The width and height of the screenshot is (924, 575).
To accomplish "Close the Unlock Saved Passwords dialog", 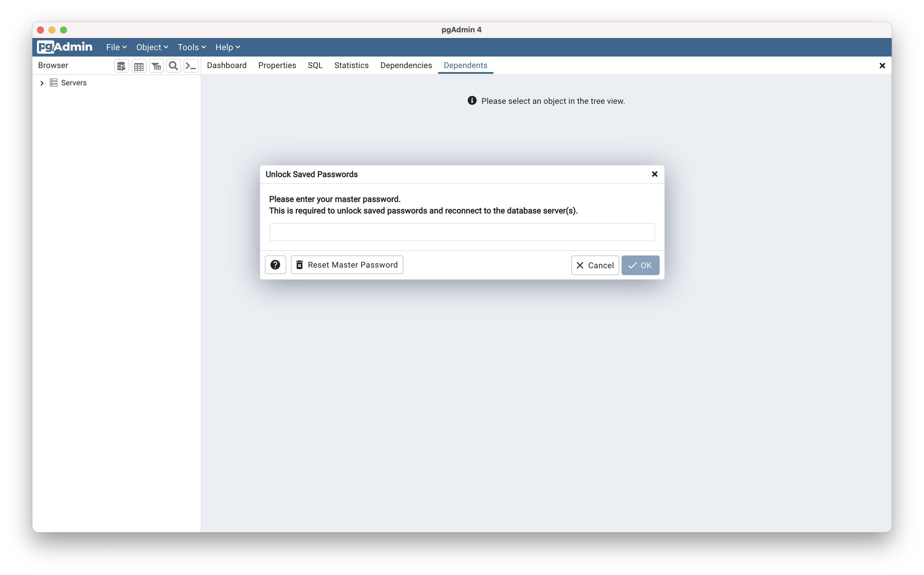I will coord(654,174).
